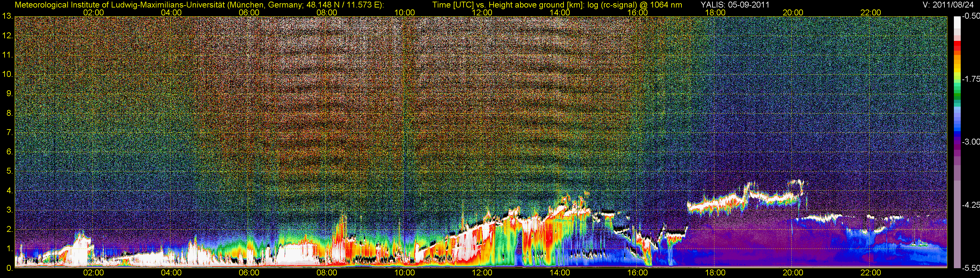Select "06:00" on the top time axis
The image size is (980, 278).
click(x=249, y=12)
